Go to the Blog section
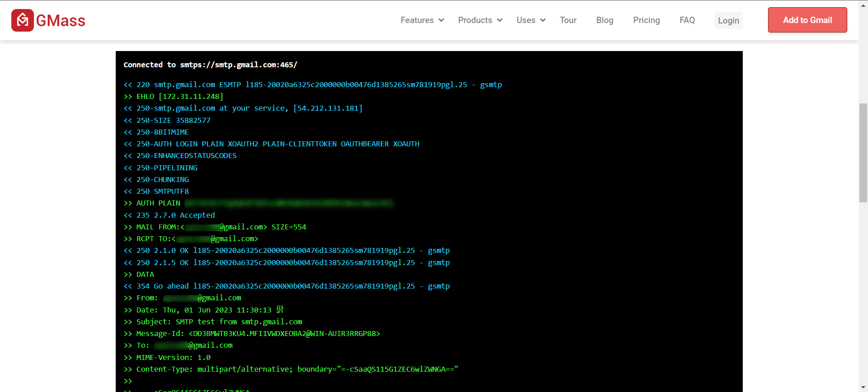This screenshot has width=868, height=392. pyautogui.click(x=604, y=20)
